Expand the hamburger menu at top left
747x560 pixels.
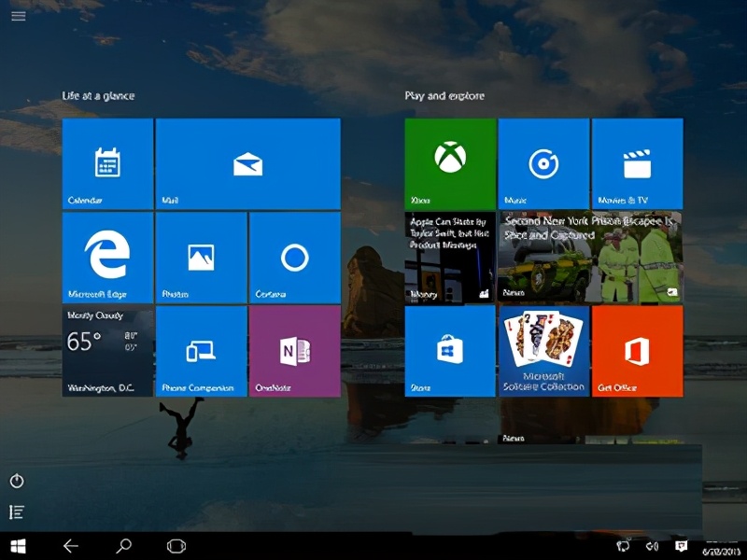pos(17,16)
